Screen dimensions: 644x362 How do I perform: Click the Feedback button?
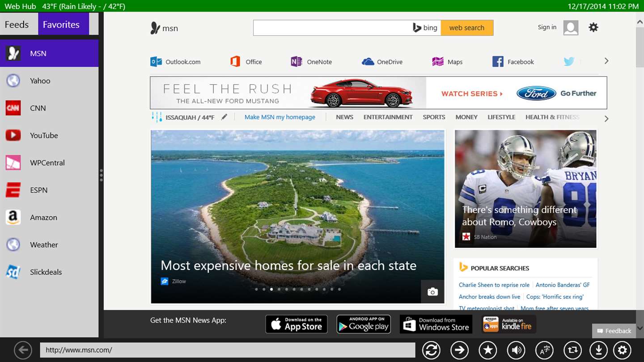click(614, 331)
